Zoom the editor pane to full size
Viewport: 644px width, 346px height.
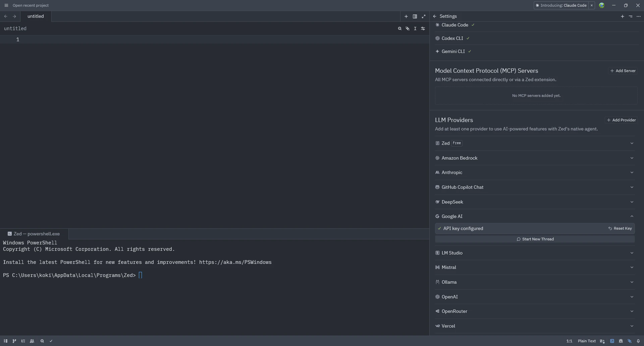[x=424, y=16]
